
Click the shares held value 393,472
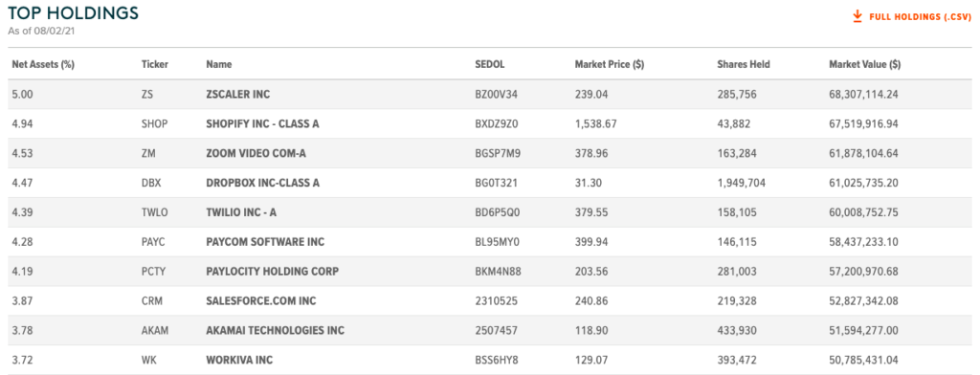point(737,361)
